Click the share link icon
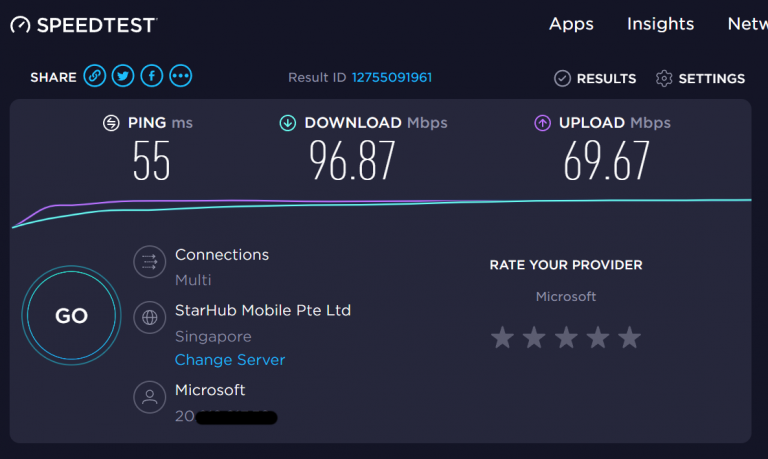Viewport: 768px width, 459px height. pyautogui.click(x=94, y=76)
